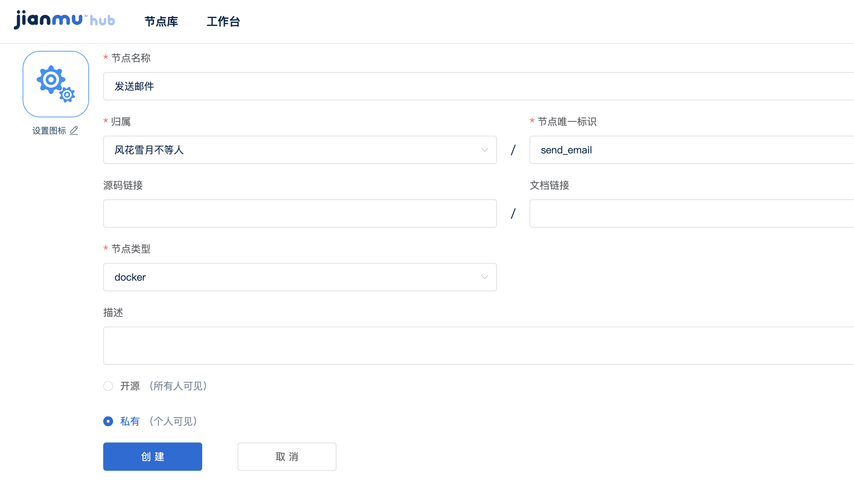Focus the send_email identifier field
The height and width of the screenshot is (504, 854).
pyautogui.click(x=692, y=150)
